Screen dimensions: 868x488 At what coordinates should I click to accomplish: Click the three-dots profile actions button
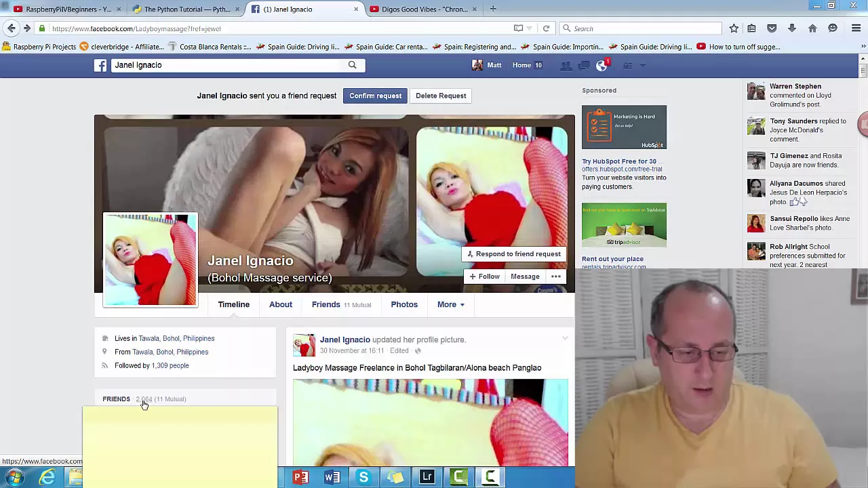pyautogui.click(x=556, y=277)
